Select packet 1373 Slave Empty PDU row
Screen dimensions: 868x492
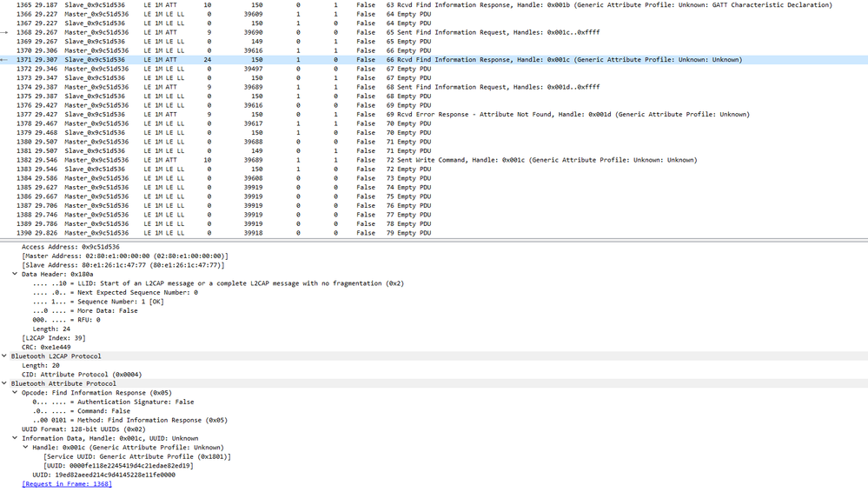tap(434, 78)
